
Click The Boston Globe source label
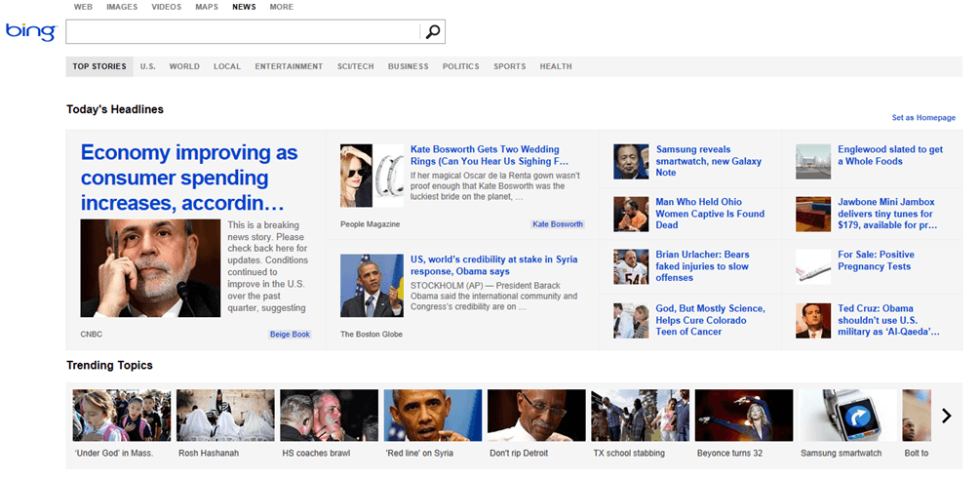372,334
